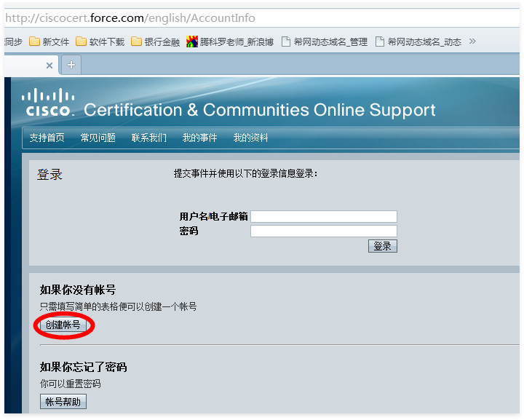The height and width of the screenshot is (420, 524).
Task: Click the 你可以重置密码 text
Action: [70, 384]
